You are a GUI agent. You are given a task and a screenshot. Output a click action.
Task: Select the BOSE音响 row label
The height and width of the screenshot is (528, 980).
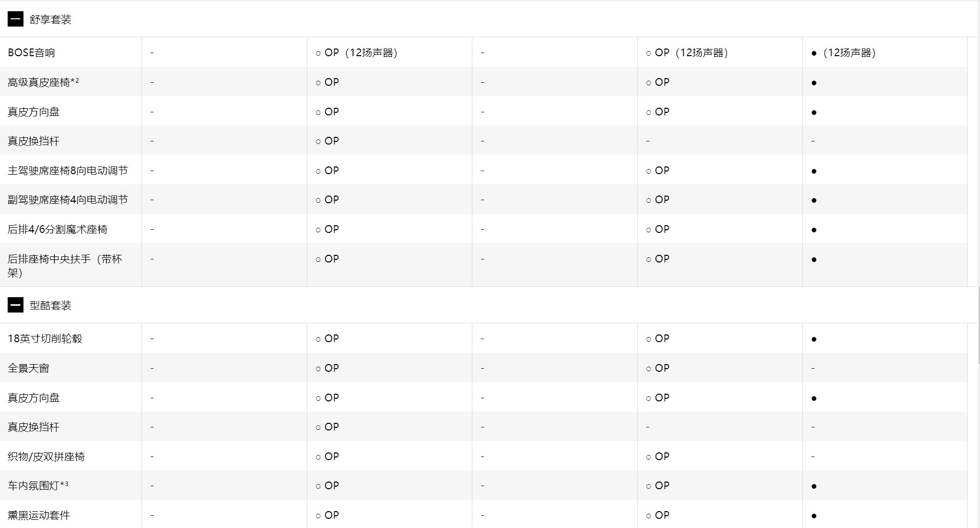[x=32, y=53]
